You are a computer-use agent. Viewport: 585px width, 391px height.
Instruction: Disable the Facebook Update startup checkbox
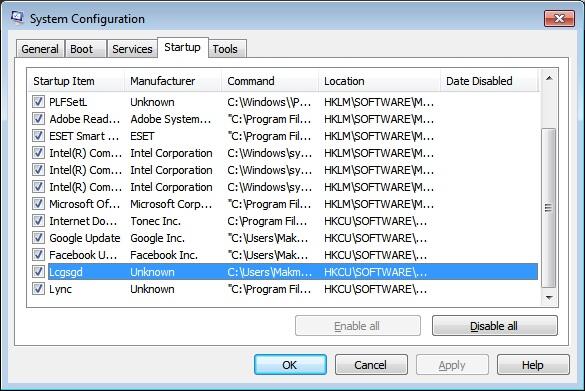(x=38, y=255)
